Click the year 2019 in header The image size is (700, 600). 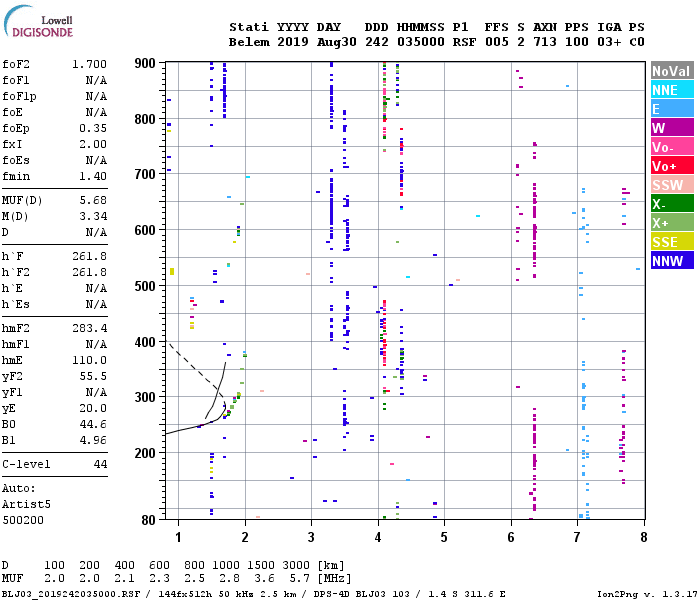pyautogui.click(x=293, y=42)
